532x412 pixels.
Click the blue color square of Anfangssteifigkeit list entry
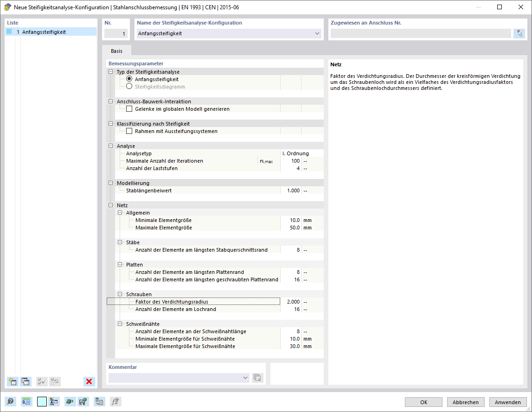tap(9, 32)
